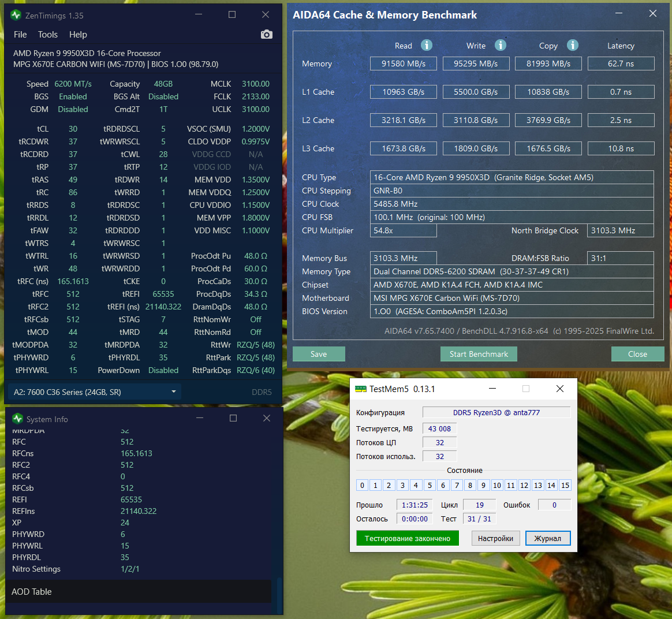Click the Memory Read value 91580 MB/s
This screenshot has width=672, height=619.
coord(404,64)
